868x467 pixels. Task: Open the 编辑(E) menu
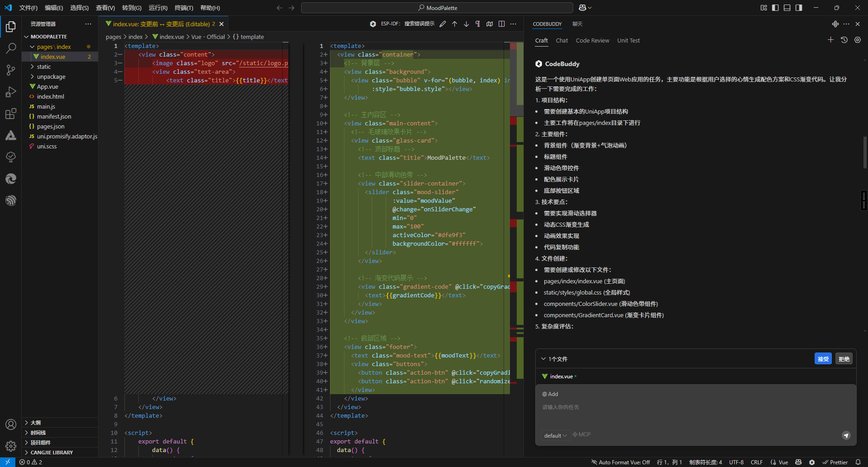pos(54,8)
